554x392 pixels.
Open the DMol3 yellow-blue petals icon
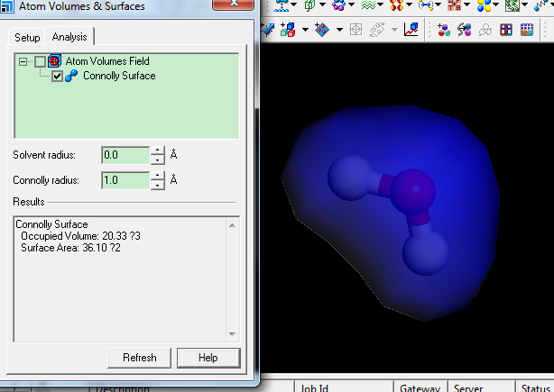484,5
